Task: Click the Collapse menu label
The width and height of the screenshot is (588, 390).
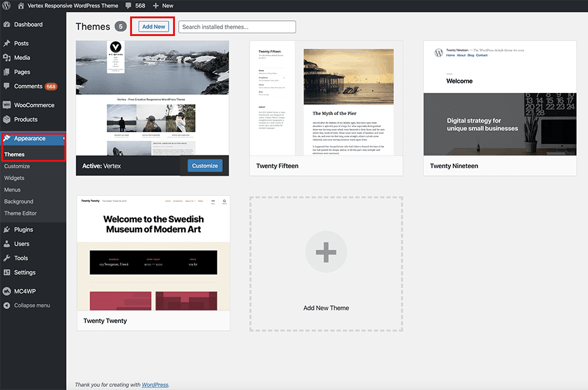Action: click(x=32, y=305)
